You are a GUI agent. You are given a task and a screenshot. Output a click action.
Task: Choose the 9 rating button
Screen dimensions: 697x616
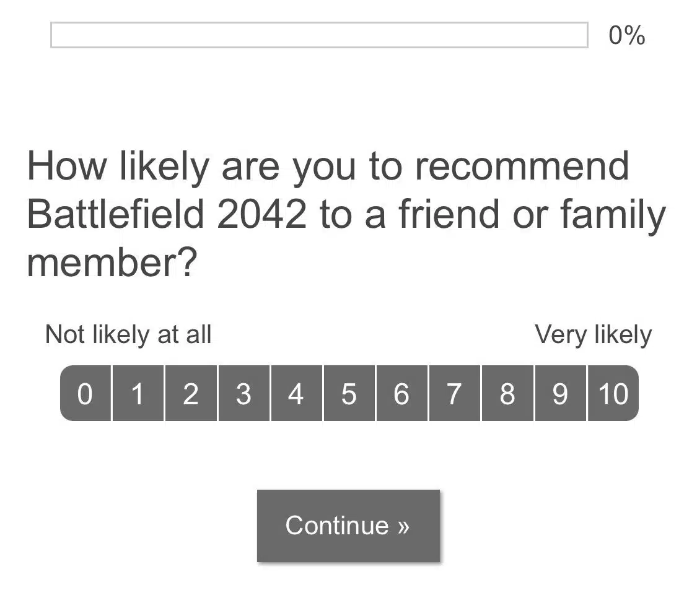point(560,394)
